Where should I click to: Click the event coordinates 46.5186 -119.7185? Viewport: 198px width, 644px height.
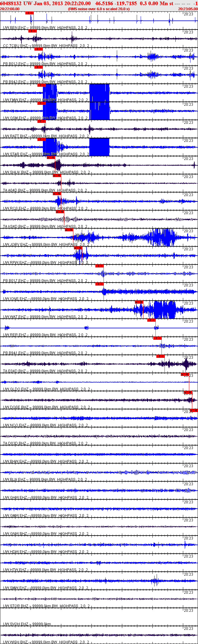point(116,3)
